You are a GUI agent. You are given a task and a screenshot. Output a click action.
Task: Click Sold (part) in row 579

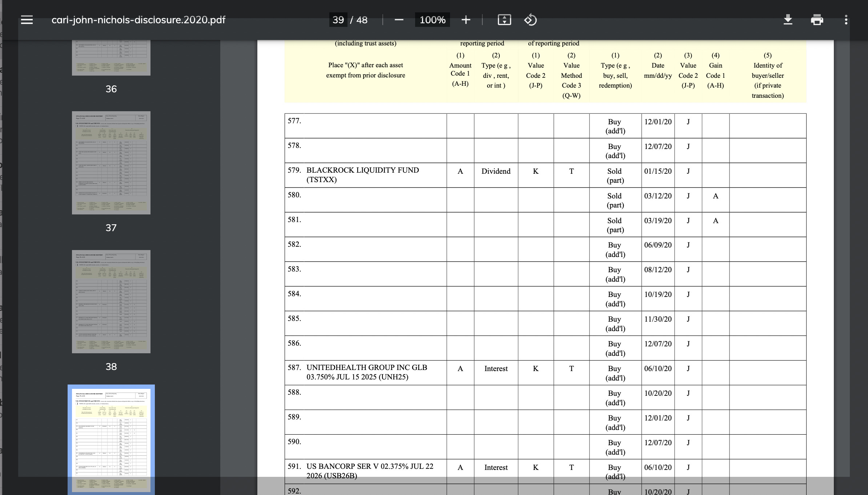[615, 176]
